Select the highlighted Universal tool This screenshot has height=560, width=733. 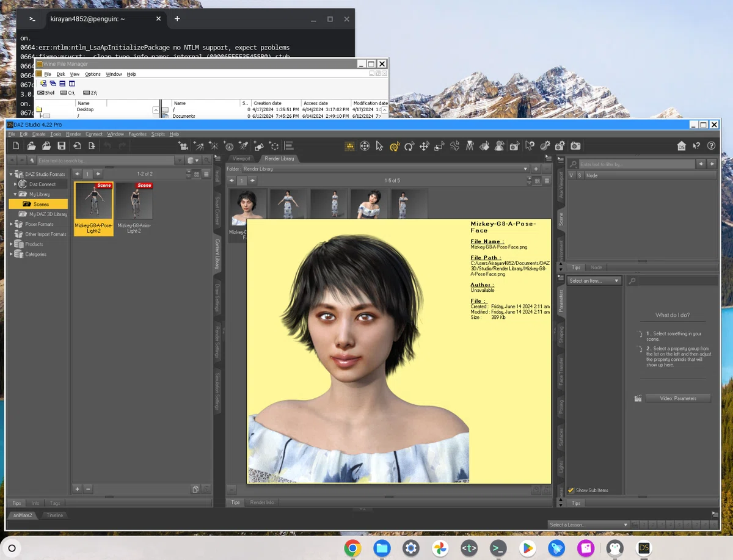point(395,146)
